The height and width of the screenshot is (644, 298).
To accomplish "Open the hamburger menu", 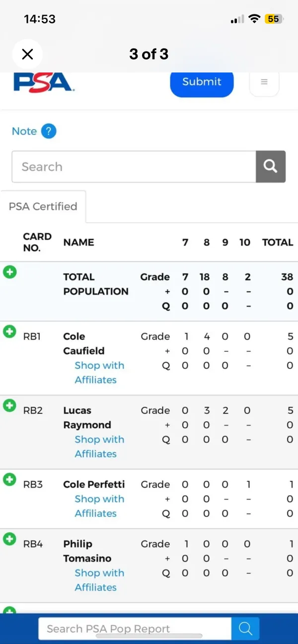I will (264, 82).
